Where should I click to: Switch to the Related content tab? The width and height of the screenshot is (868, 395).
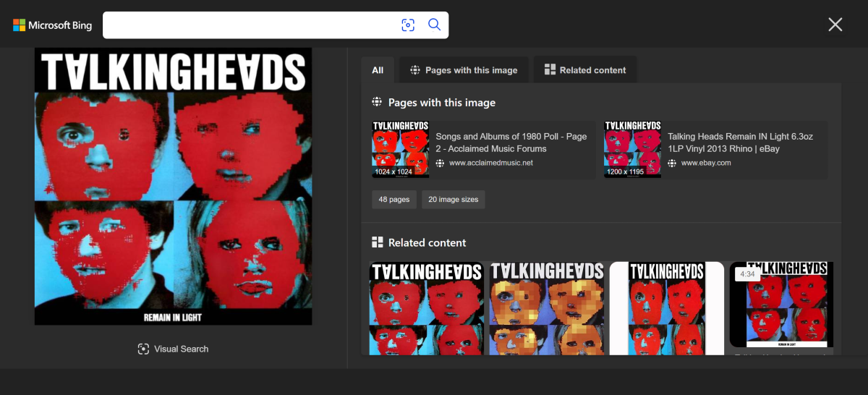tap(585, 70)
